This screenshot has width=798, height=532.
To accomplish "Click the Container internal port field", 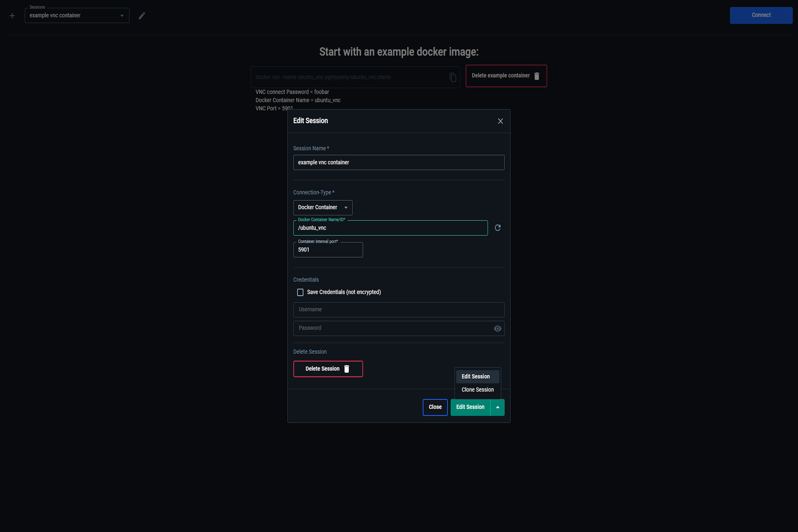I will click(x=328, y=250).
